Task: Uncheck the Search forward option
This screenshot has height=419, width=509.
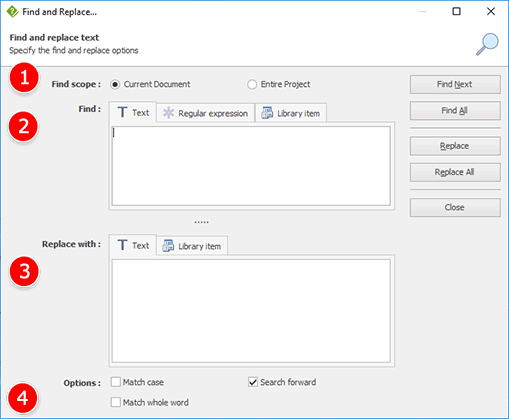Action: [253, 382]
